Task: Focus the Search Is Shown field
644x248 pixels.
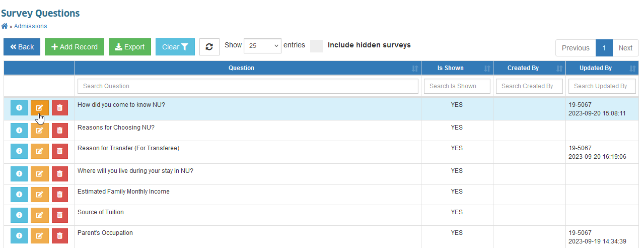Action: (x=457, y=86)
